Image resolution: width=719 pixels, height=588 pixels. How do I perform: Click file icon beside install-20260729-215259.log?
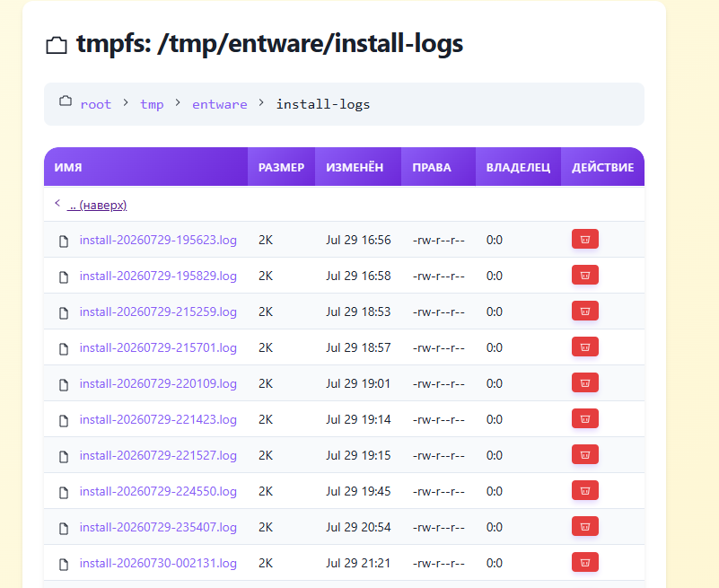(64, 312)
